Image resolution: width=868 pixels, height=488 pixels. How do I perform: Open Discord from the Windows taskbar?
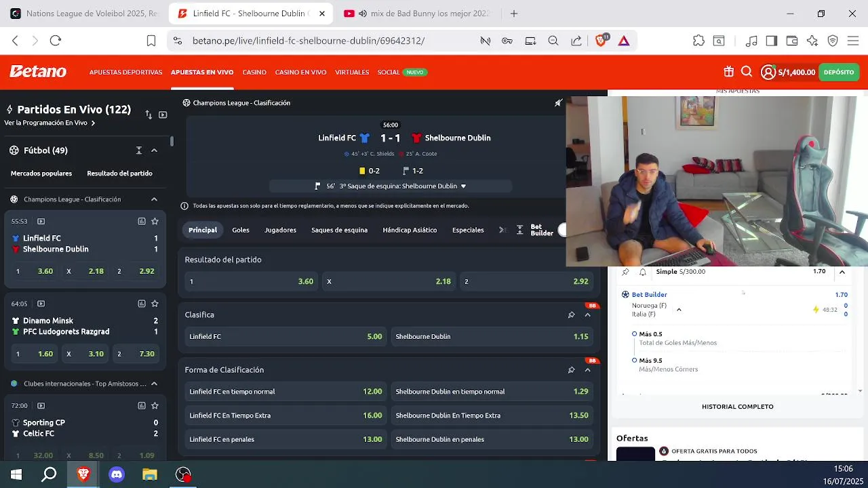(x=117, y=474)
